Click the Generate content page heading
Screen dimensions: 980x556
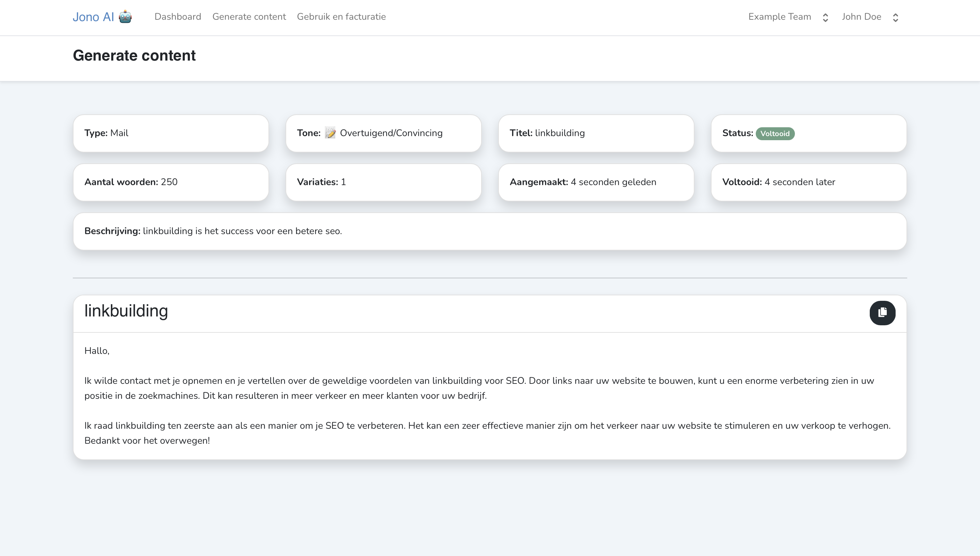click(134, 55)
